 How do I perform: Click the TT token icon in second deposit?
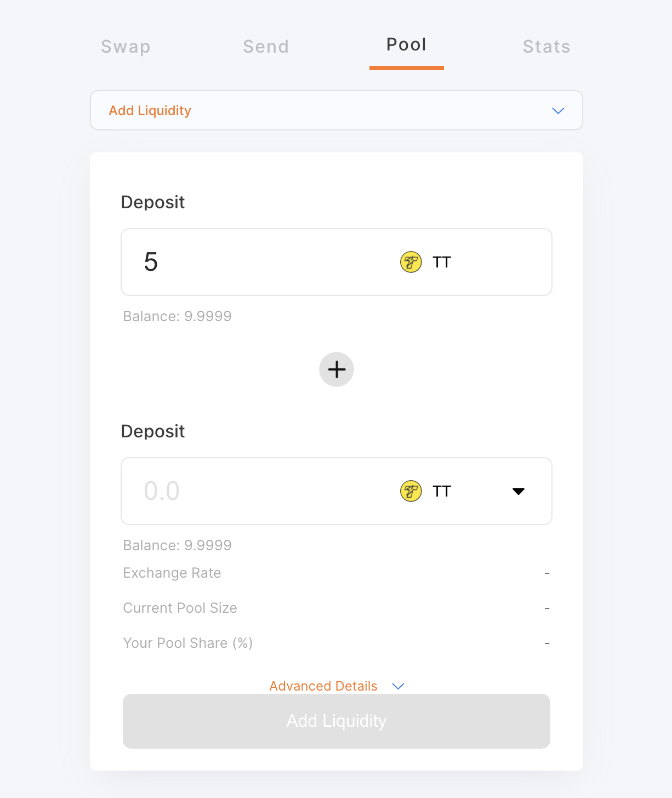411,491
